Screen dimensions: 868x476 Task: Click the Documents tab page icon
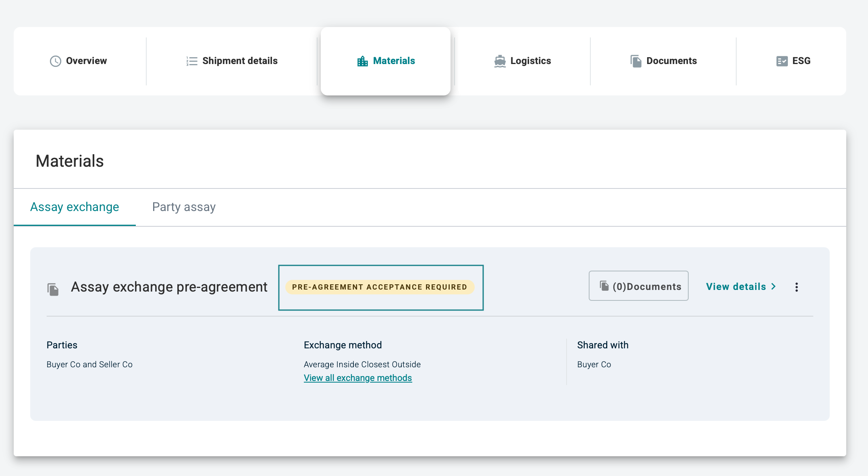point(636,61)
